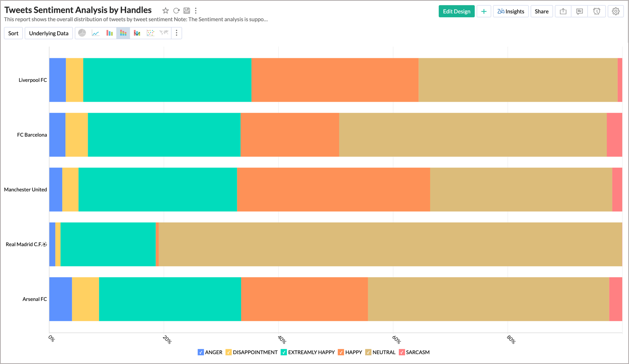
Task: Click the Edit Design button
Action: point(456,11)
